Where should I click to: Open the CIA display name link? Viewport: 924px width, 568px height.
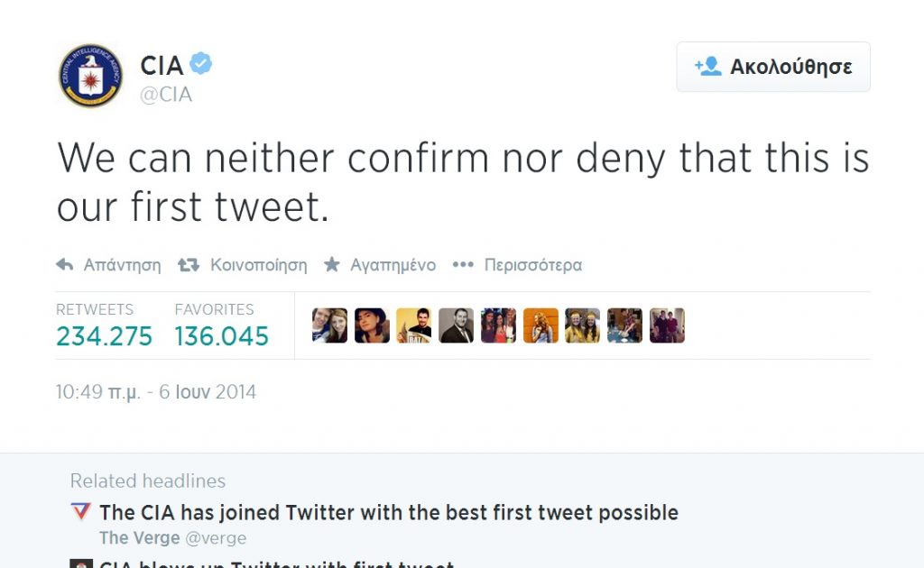(x=162, y=66)
